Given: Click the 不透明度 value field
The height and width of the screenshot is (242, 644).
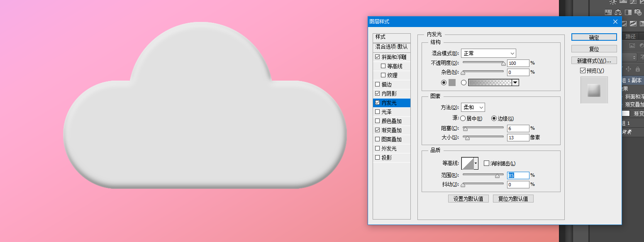Looking at the screenshot, I should click(x=518, y=63).
